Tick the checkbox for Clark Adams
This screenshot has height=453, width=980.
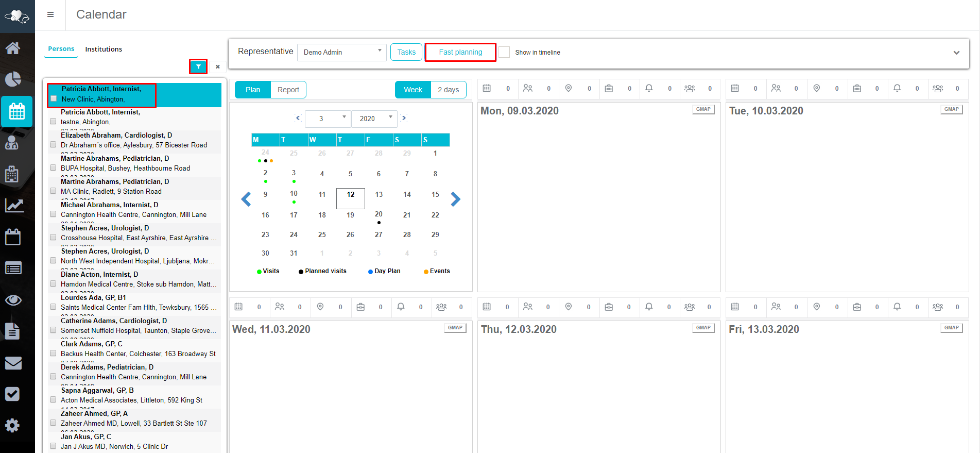pyautogui.click(x=53, y=354)
